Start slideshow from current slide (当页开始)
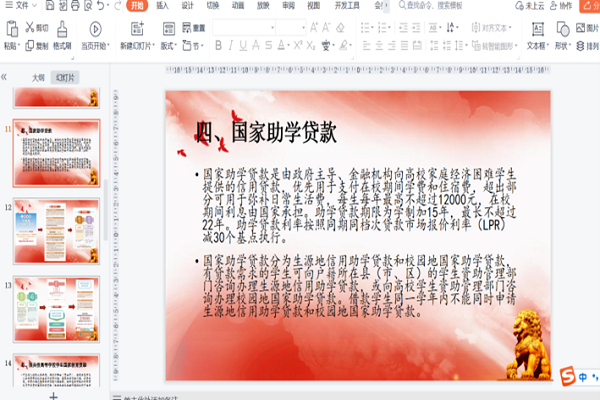Image resolution: width=600 pixels, height=400 pixels. pyautogui.click(x=95, y=30)
